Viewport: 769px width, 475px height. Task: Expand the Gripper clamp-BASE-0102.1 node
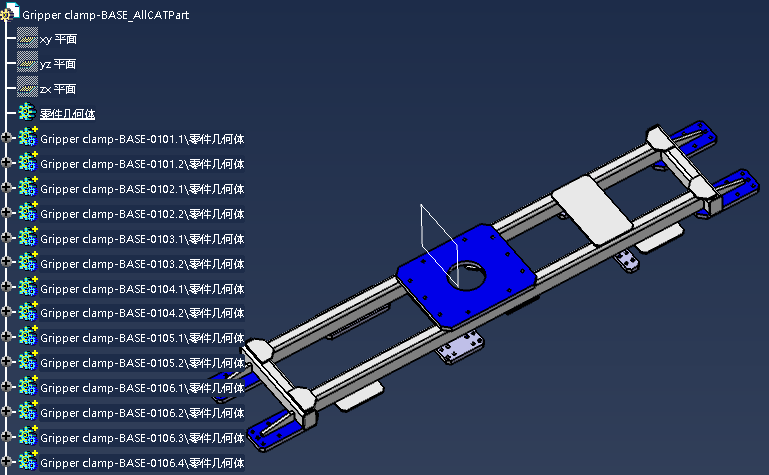[6, 188]
